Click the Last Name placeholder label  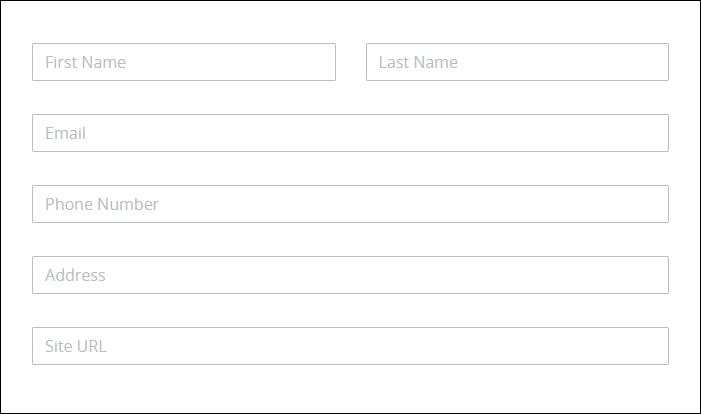tap(418, 62)
